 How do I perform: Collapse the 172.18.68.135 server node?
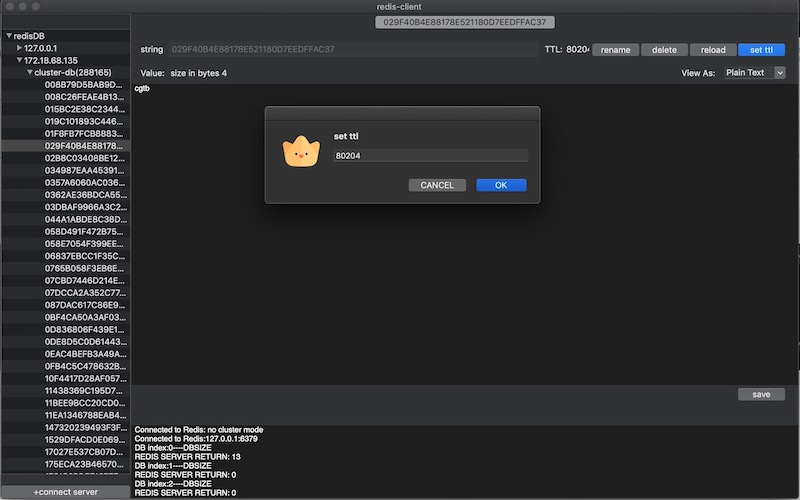coord(19,60)
